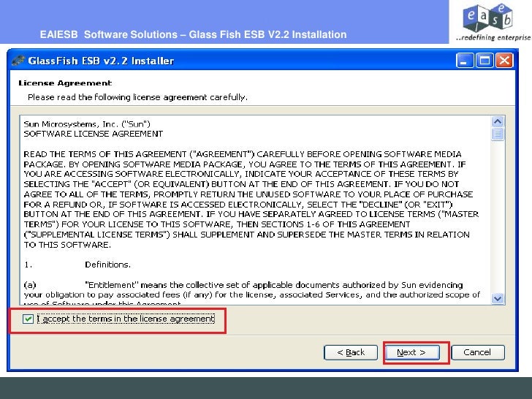Screen dimensions: 532x399
Task: Close the GlassFish ESB installer window
Action: pos(504,61)
